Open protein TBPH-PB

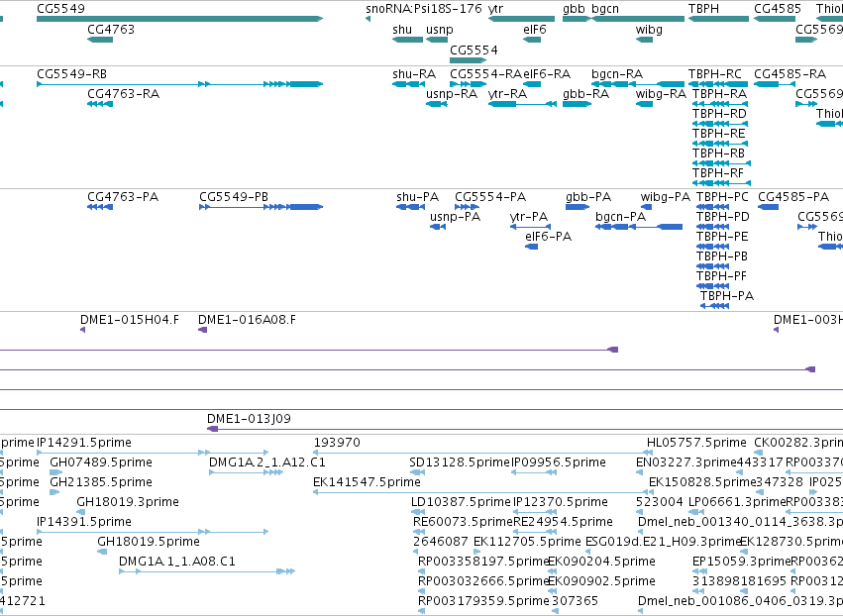722,257
